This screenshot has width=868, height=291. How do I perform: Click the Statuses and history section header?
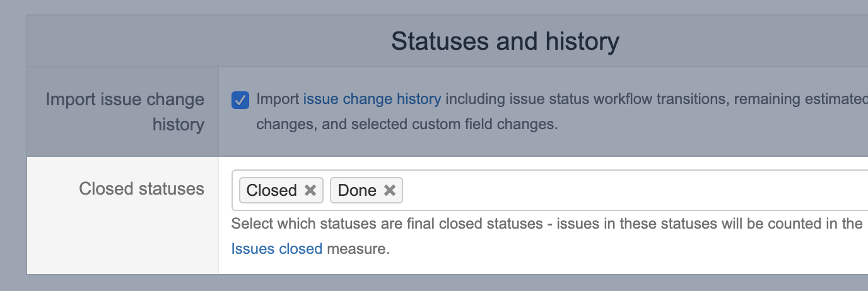[505, 42]
